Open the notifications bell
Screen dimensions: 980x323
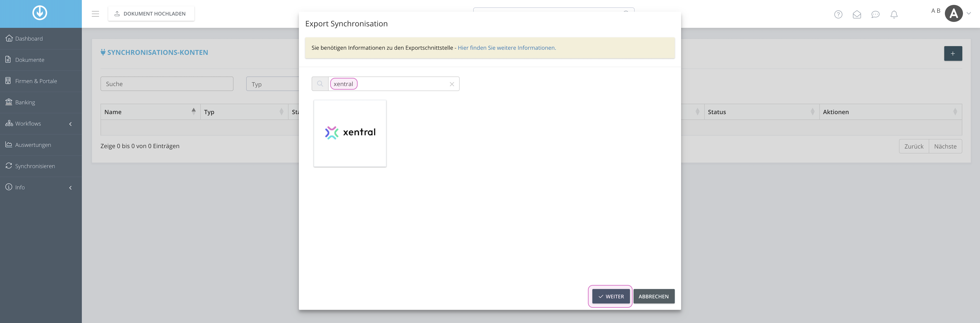click(x=894, y=15)
